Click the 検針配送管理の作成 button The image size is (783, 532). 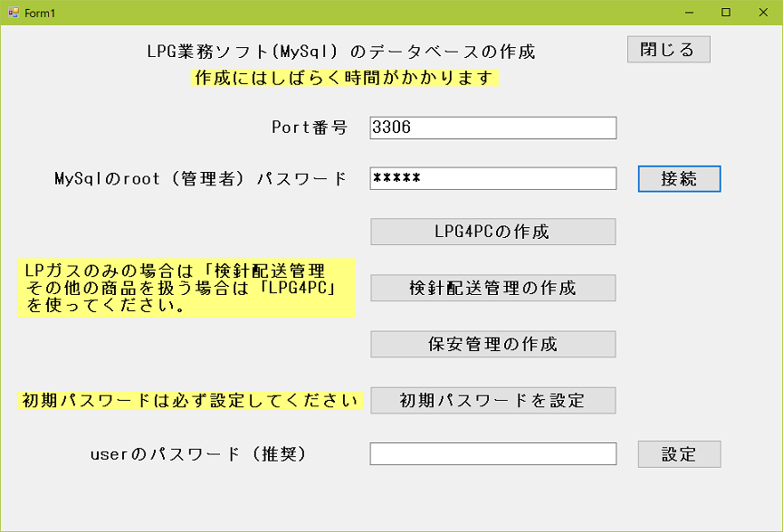pyautogui.click(x=492, y=288)
